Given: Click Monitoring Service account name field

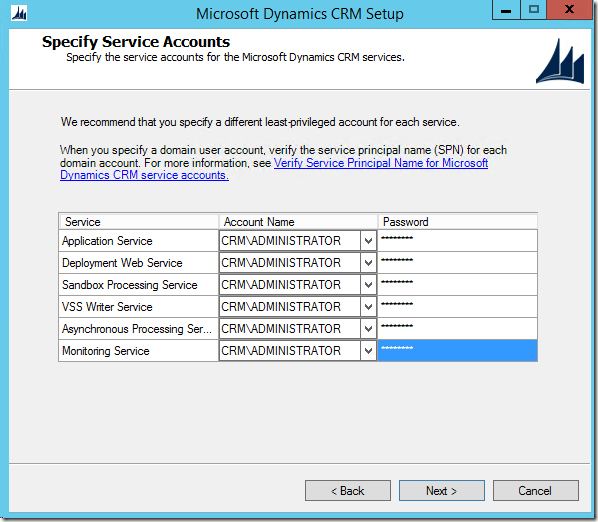Looking at the screenshot, I should click(x=290, y=351).
